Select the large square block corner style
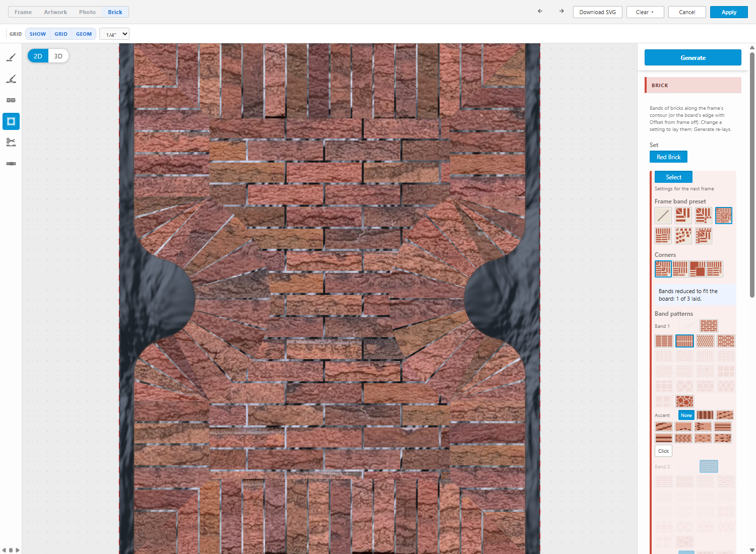Image resolution: width=756 pixels, height=554 pixels. coord(698,269)
